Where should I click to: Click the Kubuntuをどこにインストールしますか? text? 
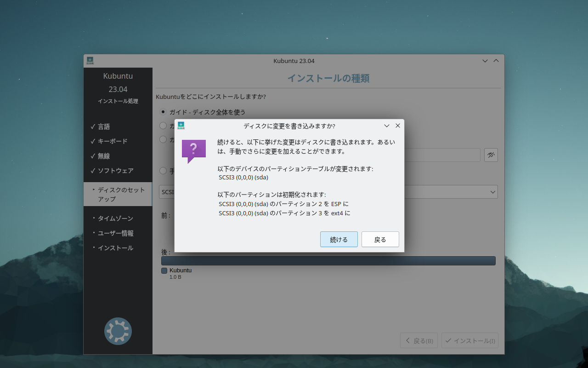tap(211, 97)
